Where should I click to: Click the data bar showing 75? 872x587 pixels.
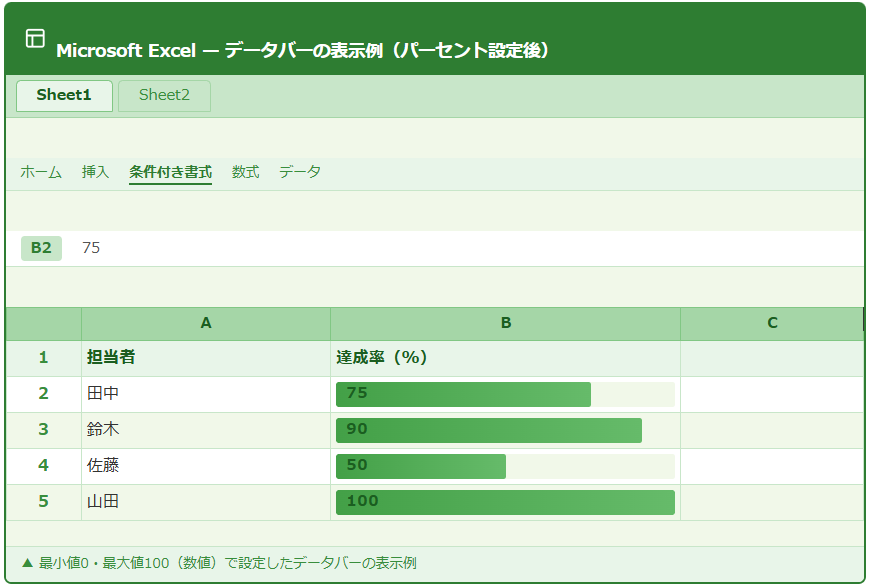(x=464, y=394)
